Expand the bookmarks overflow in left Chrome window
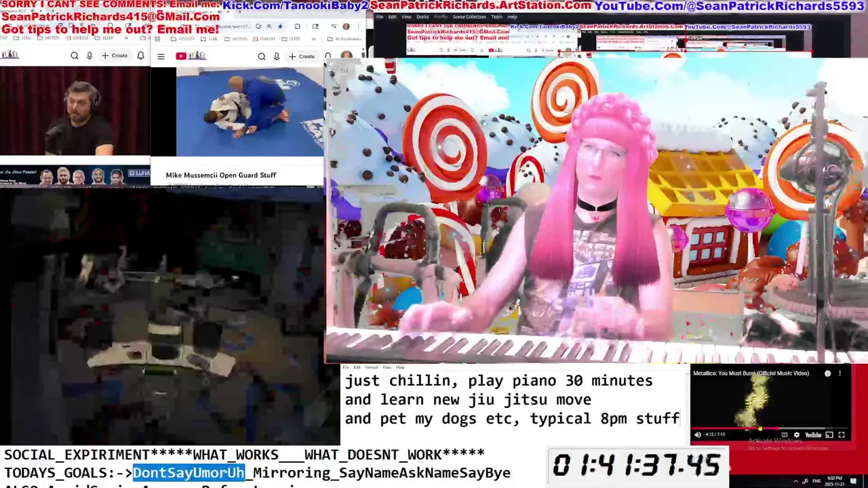Screen dimensions: 868x488 [x=126, y=38]
